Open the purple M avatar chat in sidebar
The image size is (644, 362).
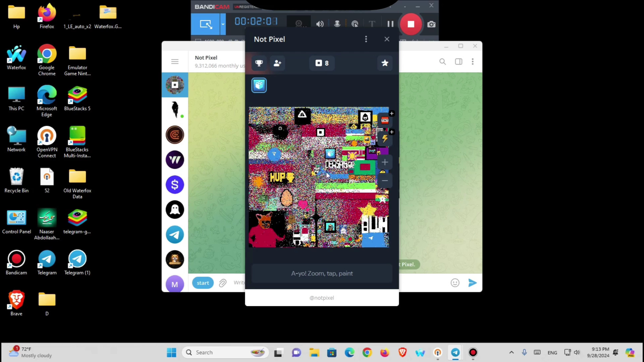(x=175, y=284)
